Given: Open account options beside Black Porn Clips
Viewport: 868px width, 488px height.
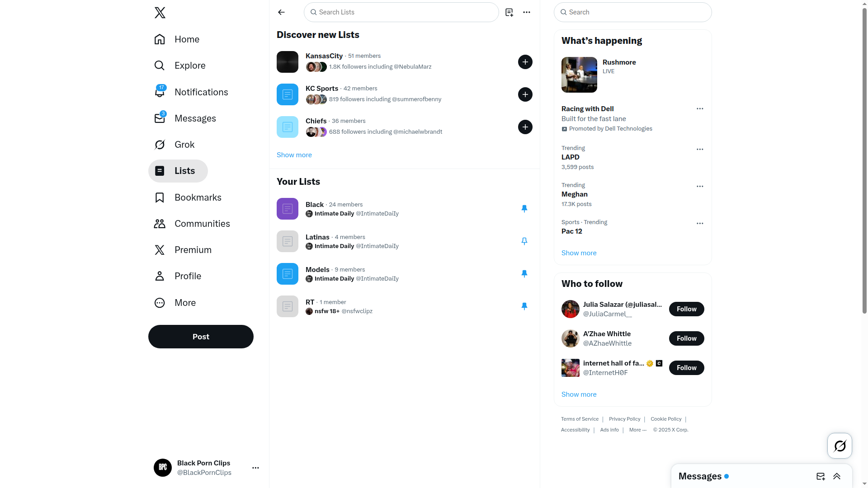Looking at the screenshot, I should coord(255,468).
